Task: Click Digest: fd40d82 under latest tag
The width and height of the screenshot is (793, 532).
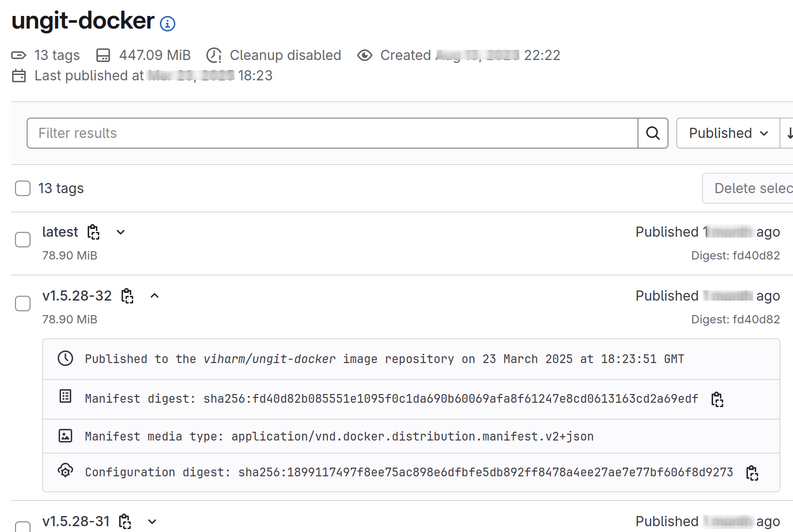Action: coord(735,256)
